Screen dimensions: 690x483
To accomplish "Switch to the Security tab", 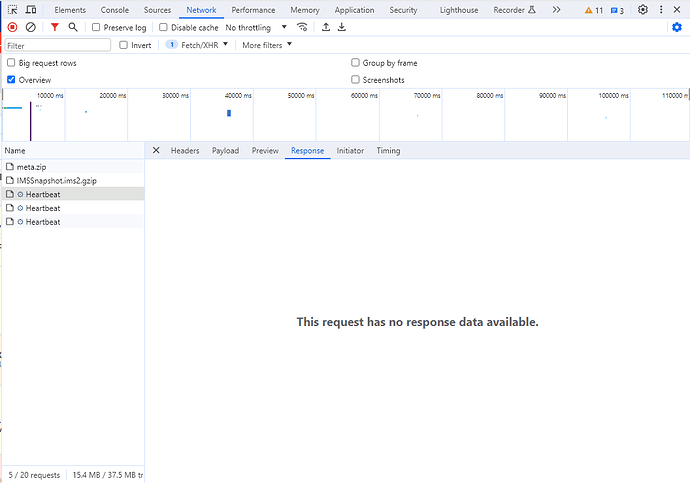I will pyautogui.click(x=403, y=10).
